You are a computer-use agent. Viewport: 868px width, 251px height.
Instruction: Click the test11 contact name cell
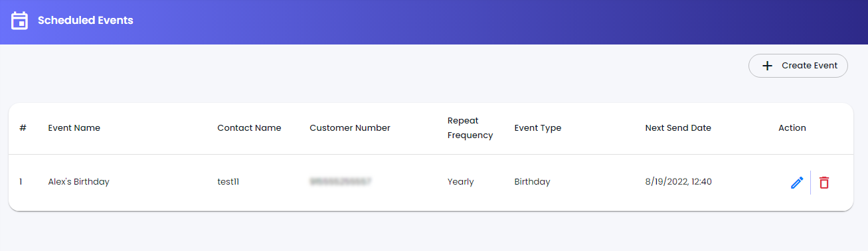point(228,182)
